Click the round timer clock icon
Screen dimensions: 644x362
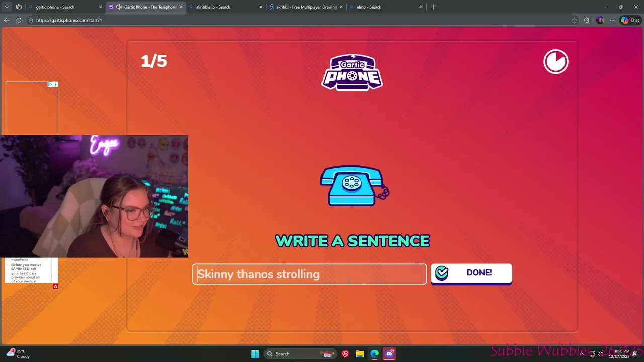556,62
